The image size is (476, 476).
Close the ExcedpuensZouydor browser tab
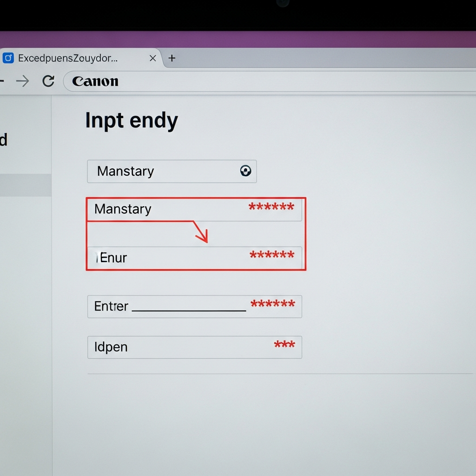[x=152, y=58]
